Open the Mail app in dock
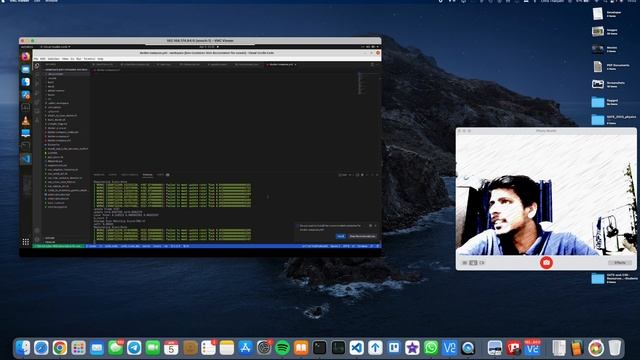 point(97,348)
